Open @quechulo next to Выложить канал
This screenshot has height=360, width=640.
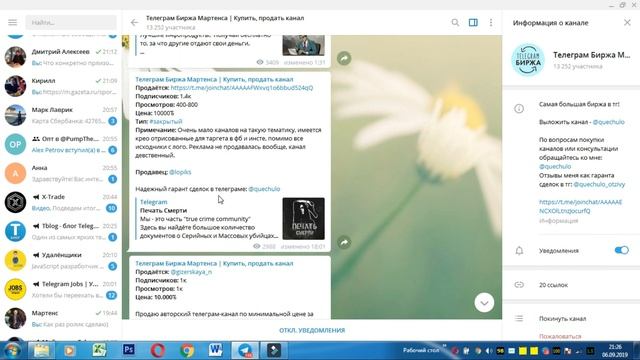click(x=608, y=122)
